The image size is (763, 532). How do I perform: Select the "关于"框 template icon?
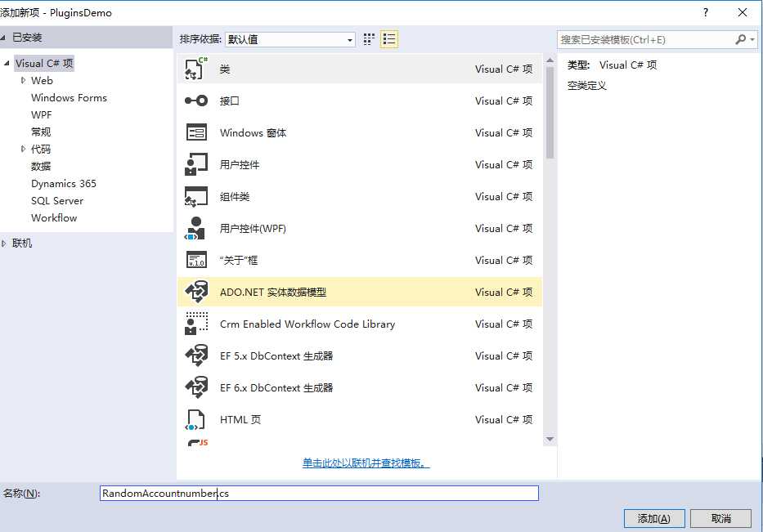tap(196, 260)
